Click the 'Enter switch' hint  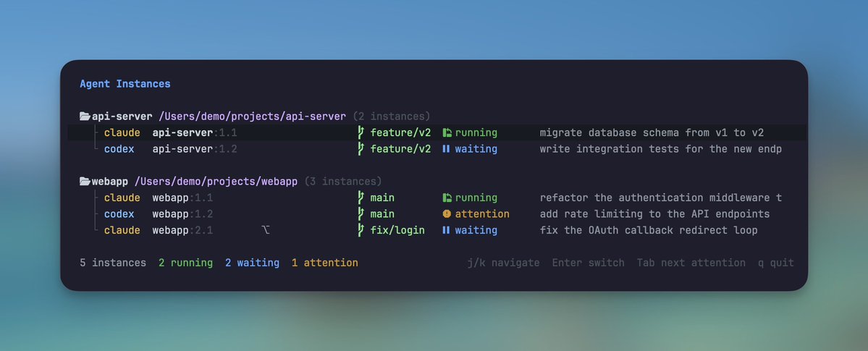[589, 263]
